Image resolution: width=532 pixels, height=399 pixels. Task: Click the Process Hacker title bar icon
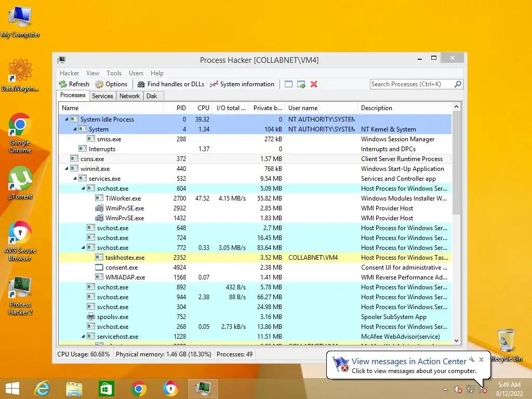point(61,60)
